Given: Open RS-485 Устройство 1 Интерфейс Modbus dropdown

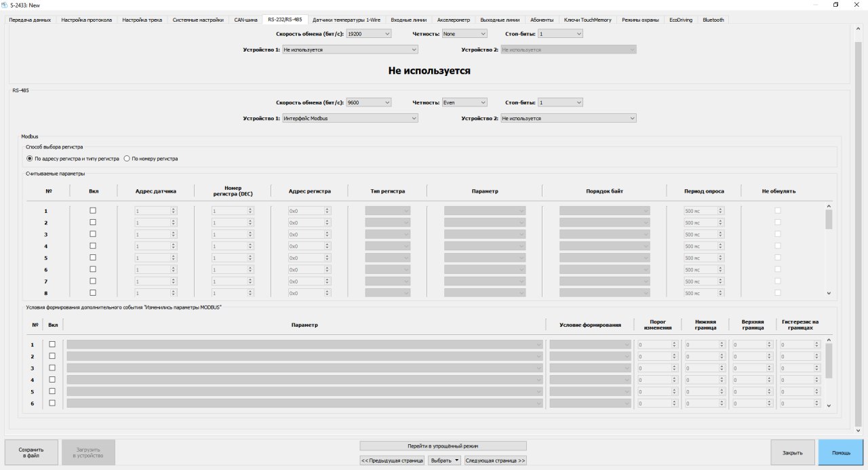Looking at the screenshot, I should click(x=350, y=118).
